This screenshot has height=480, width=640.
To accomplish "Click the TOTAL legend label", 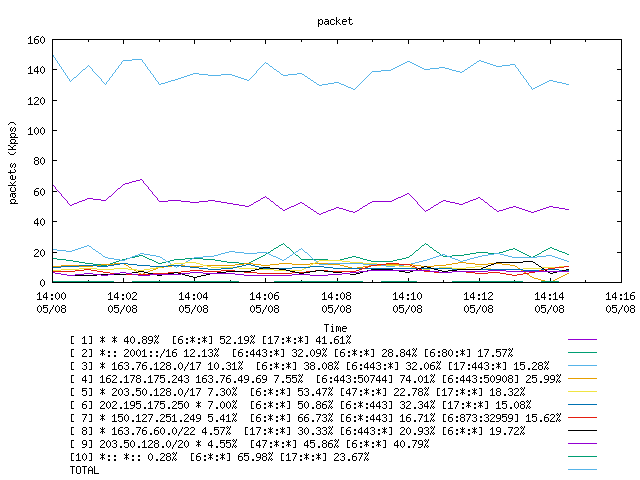I will (x=84, y=471).
